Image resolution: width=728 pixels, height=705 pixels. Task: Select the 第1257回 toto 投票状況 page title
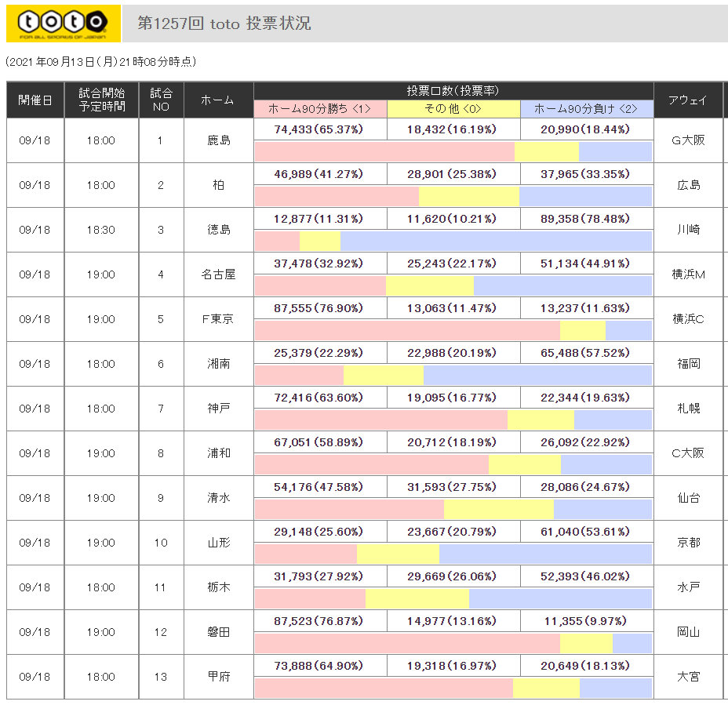[x=224, y=24]
